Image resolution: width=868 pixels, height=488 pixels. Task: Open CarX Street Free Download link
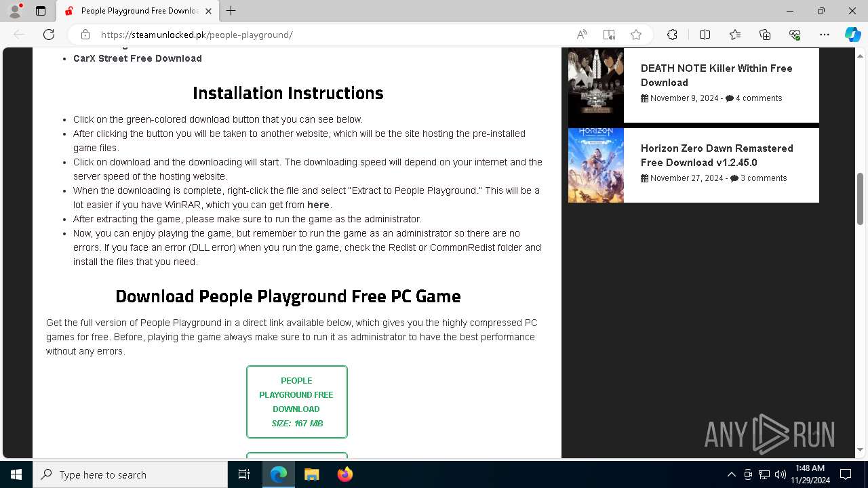pyautogui.click(x=138, y=58)
